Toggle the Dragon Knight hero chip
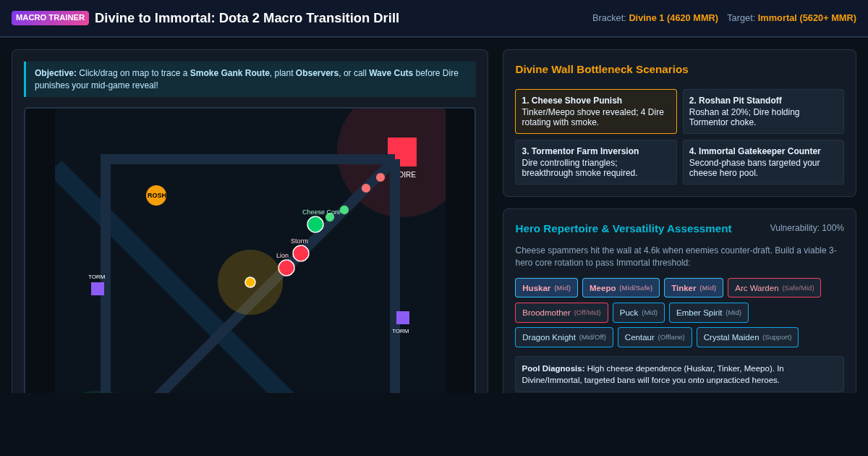 pyautogui.click(x=564, y=337)
